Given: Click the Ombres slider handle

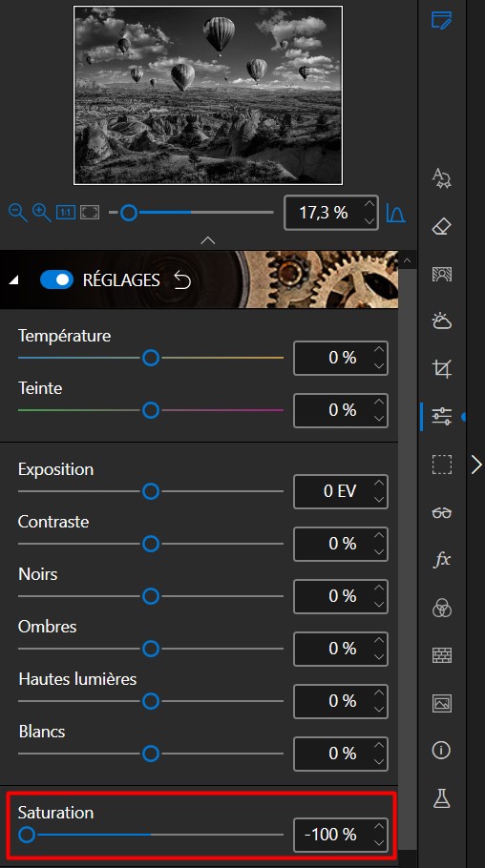Looking at the screenshot, I should pyautogui.click(x=151, y=649).
